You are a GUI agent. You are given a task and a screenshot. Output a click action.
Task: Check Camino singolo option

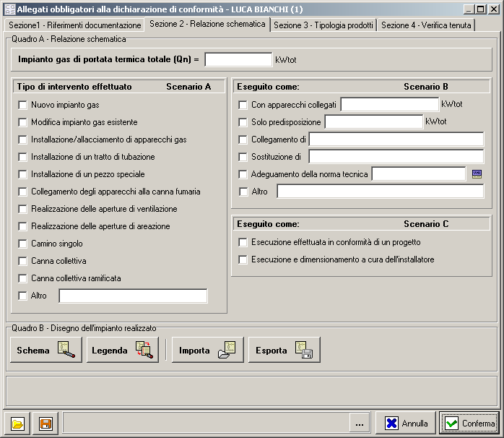(x=22, y=244)
